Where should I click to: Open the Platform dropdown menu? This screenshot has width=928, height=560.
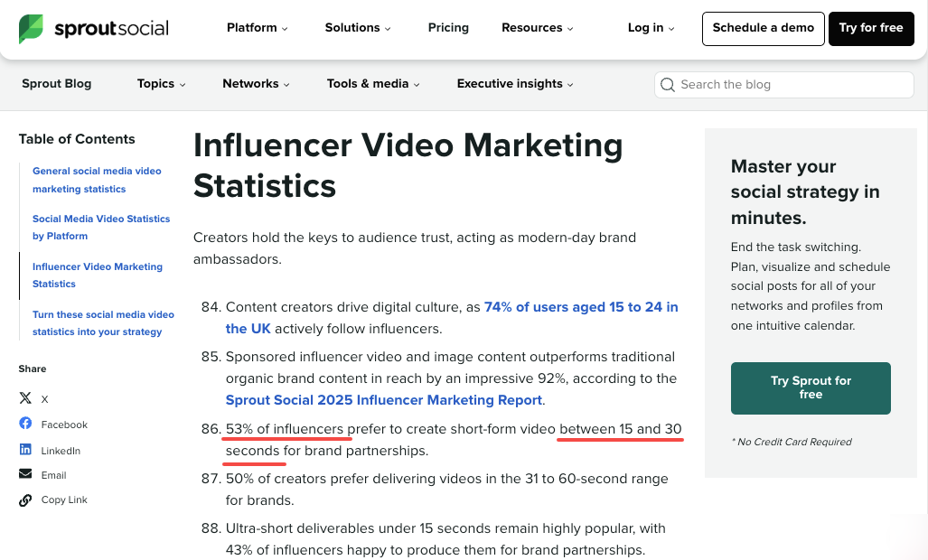click(x=257, y=28)
